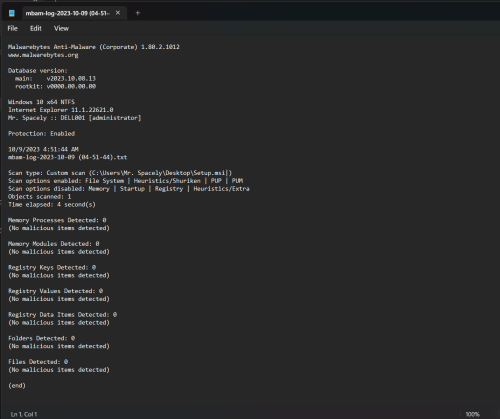The width and height of the screenshot is (500, 419).
Task: Click the 'Scan options enabled' line
Action: click(x=125, y=181)
